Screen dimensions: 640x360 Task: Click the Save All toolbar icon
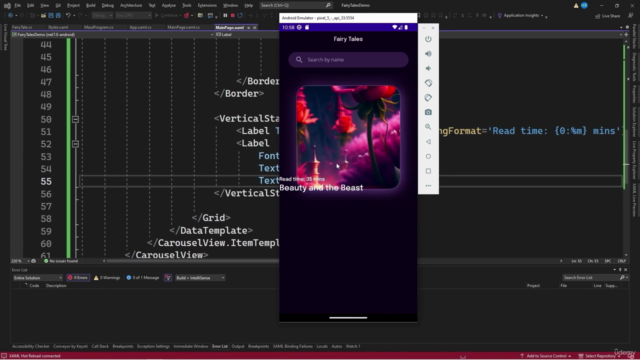58,16
